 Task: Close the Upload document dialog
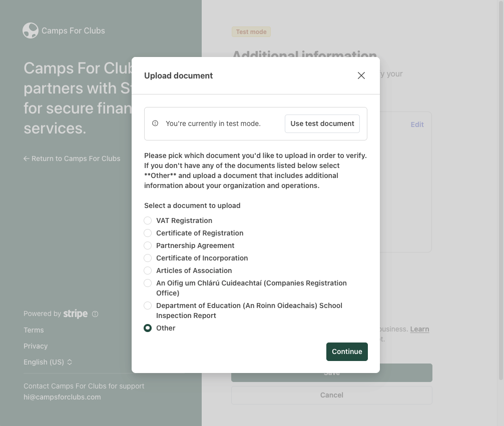[x=361, y=75]
